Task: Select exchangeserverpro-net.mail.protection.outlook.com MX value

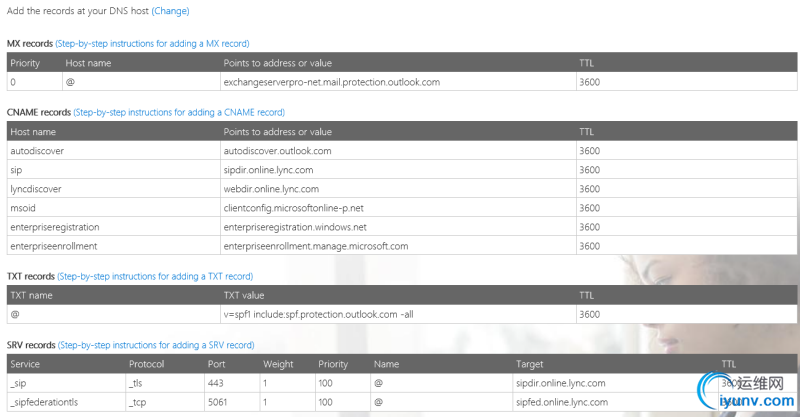Action: pos(332,82)
